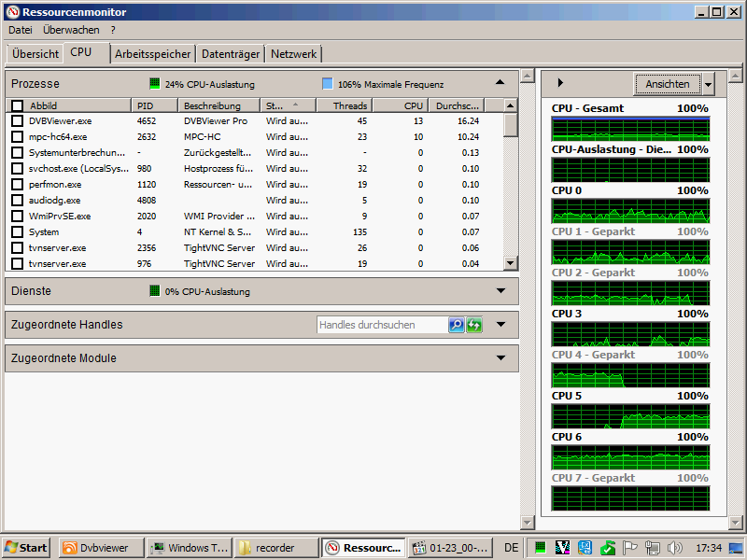Screen dimensions: 747x560
Task: Check the box next to System process
Action: tap(17, 231)
